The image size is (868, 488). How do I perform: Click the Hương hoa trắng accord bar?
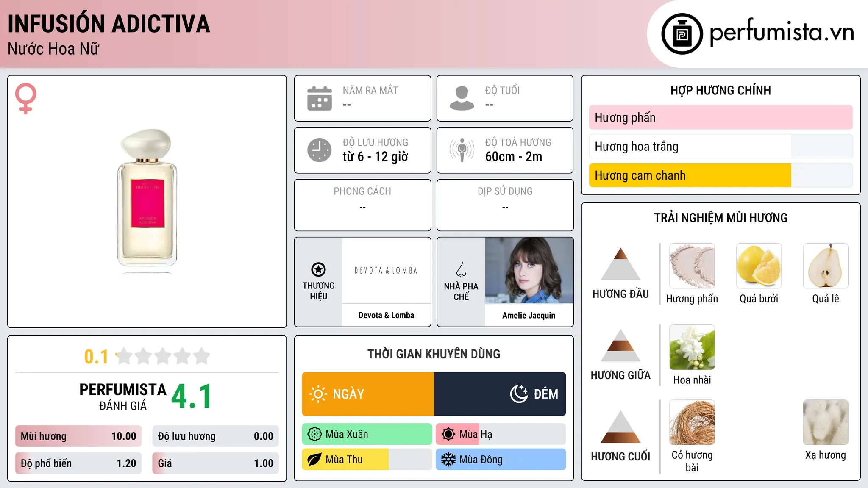pos(721,146)
